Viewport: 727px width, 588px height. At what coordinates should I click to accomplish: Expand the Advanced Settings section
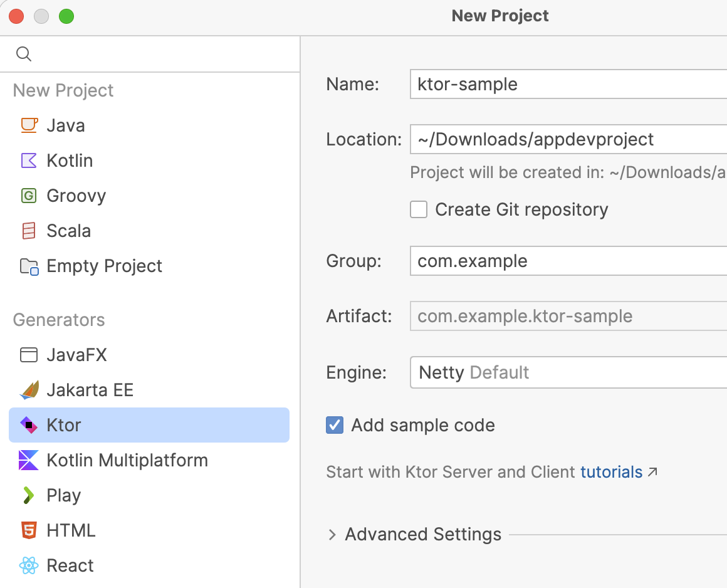pyautogui.click(x=333, y=535)
